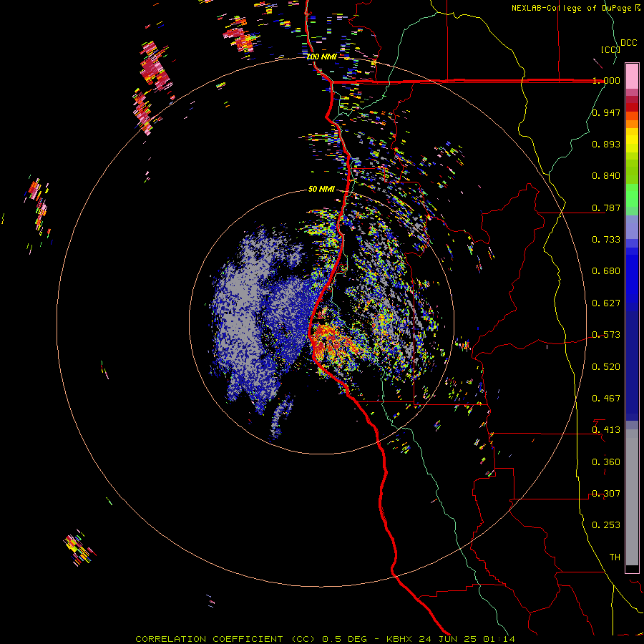The width and height of the screenshot is (644, 644).
Task: Click the 24 JUN 25 date in the caption
Action: click(x=448, y=639)
